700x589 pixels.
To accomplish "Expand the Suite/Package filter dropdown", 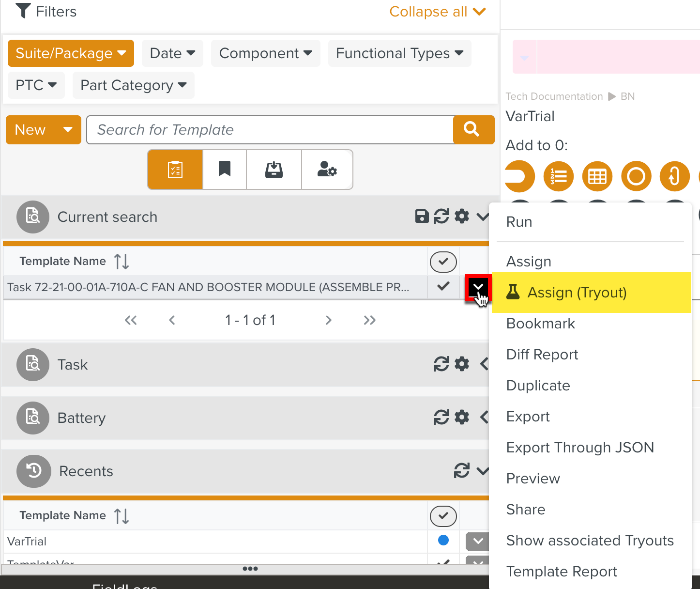I will 71,53.
